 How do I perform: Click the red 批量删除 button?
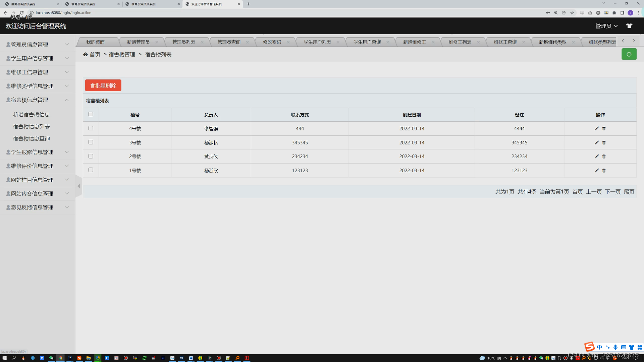(103, 85)
